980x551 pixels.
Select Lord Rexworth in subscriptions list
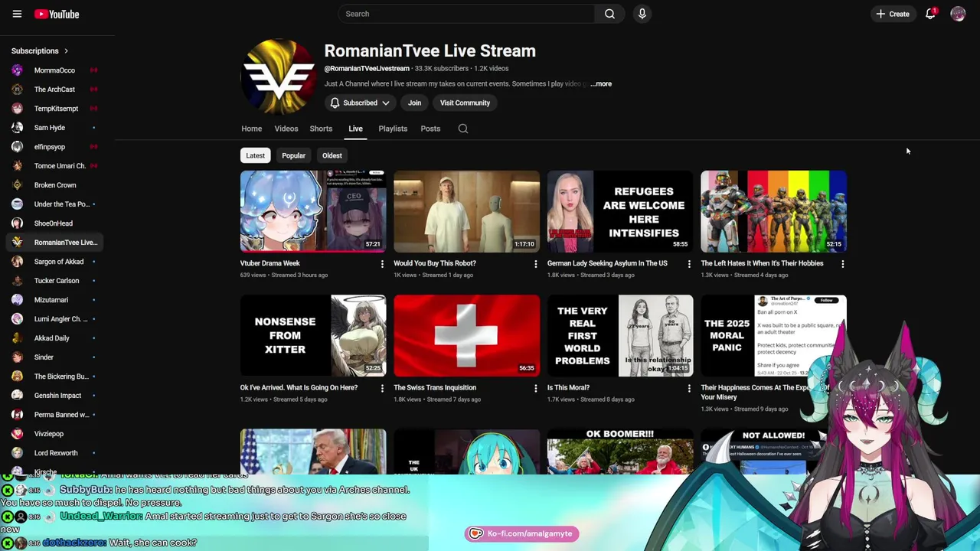[x=55, y=453]
